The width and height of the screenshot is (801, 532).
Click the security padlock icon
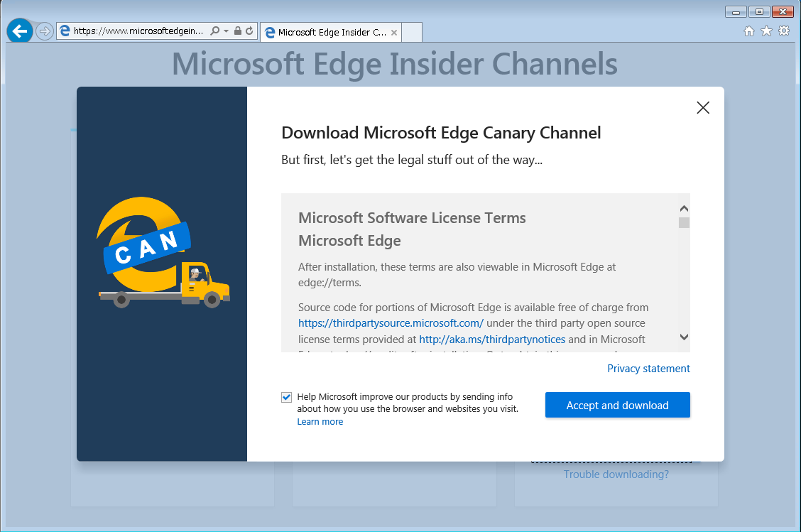[x=238, y=31]
